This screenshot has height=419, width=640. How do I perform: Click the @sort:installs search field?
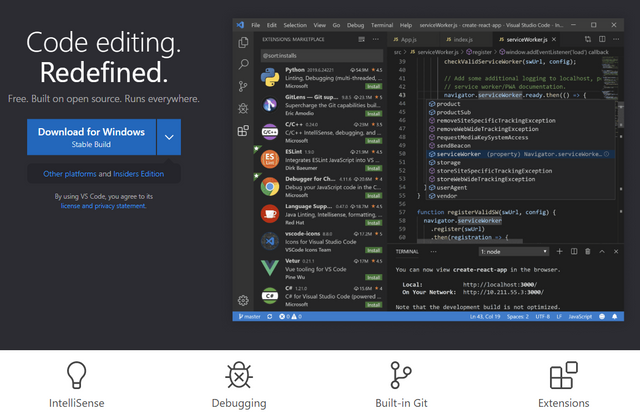pyautogui.click(x=322, y=55)
